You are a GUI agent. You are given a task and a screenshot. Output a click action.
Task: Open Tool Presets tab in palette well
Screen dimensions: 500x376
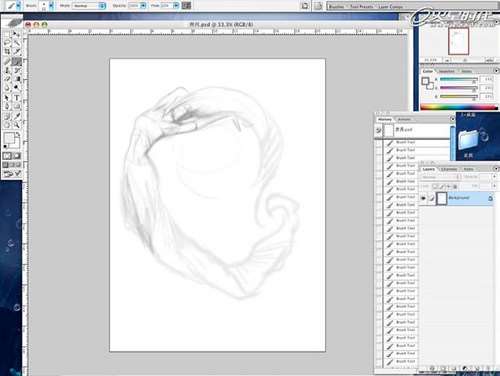point(361,6)
